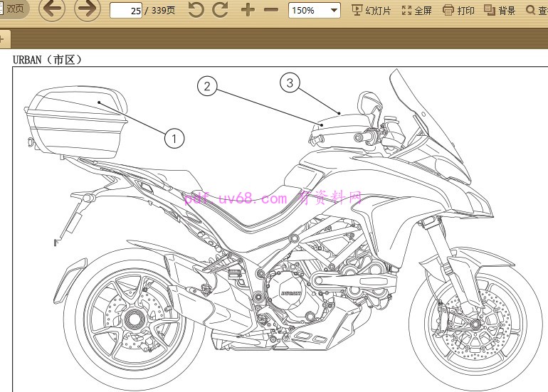Click the URBAN（市区） heading text
This screenshot has height=392, width=548.
(48, 59)
